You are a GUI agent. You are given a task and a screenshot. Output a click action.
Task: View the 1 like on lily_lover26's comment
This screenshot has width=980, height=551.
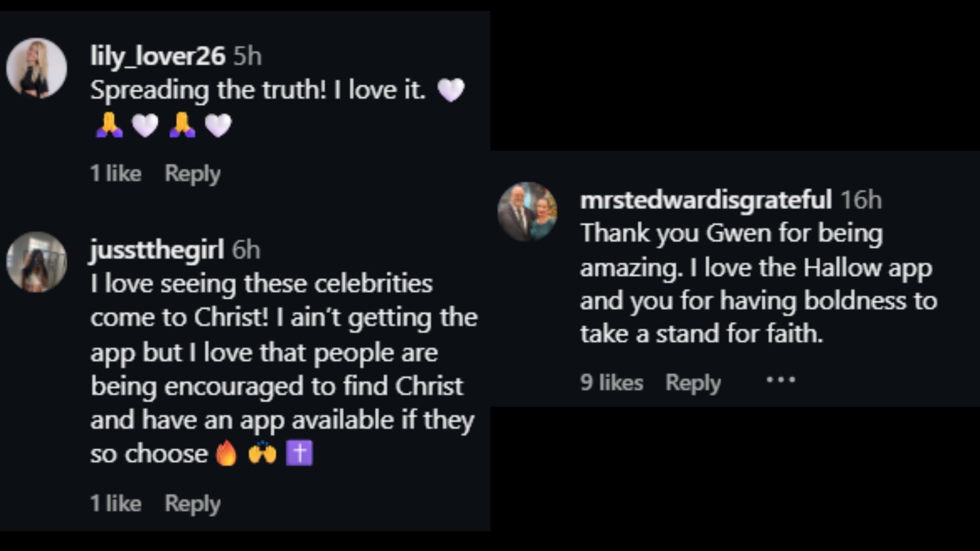(x=115, y=173)
